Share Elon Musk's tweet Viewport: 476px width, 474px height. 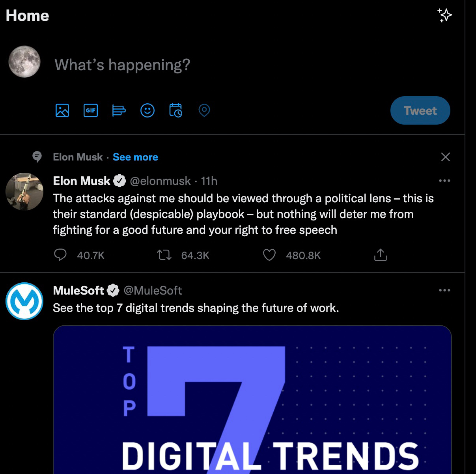(380, 255)
